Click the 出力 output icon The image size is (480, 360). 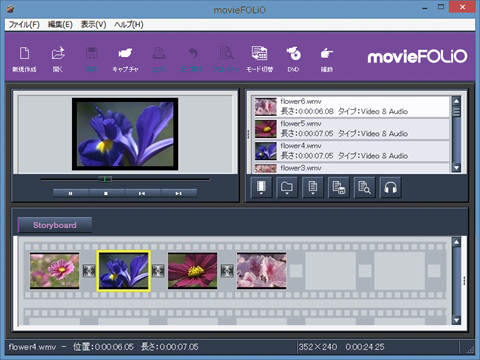(159, 59)
